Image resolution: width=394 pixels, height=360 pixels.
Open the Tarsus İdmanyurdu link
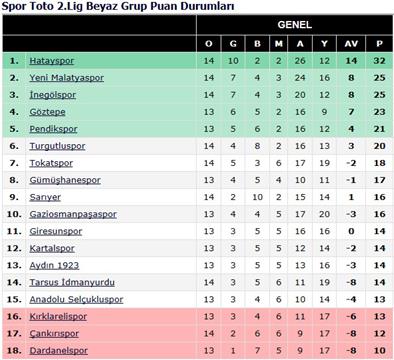[x=72, y=282]
